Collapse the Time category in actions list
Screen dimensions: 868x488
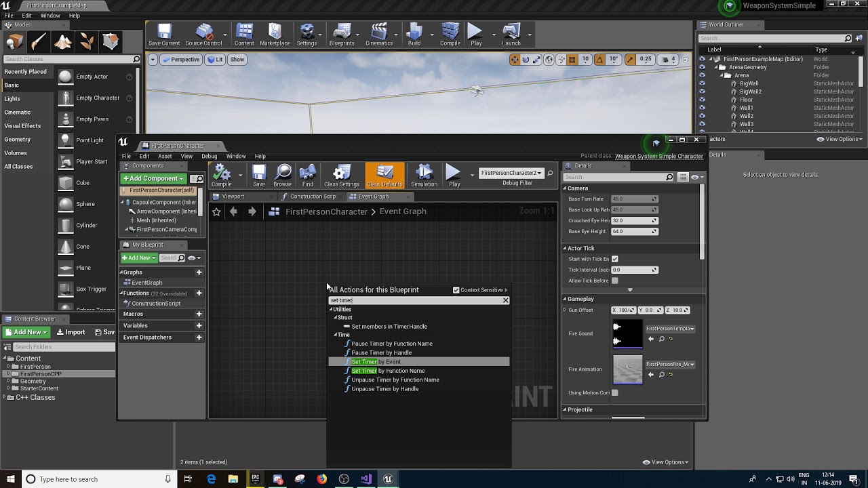point(335,335)
